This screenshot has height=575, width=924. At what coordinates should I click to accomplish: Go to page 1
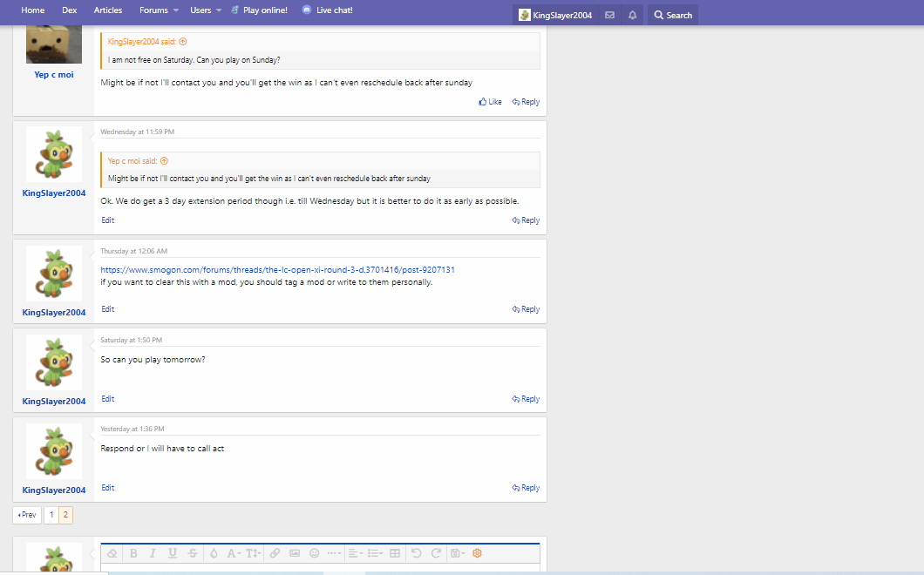point(51,515)
